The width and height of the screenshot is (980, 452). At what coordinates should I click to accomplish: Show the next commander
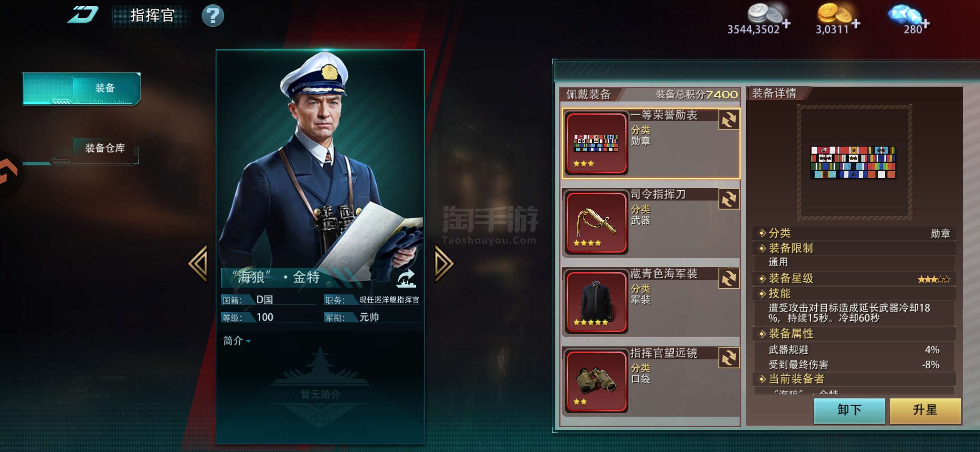tap(444, 264)
